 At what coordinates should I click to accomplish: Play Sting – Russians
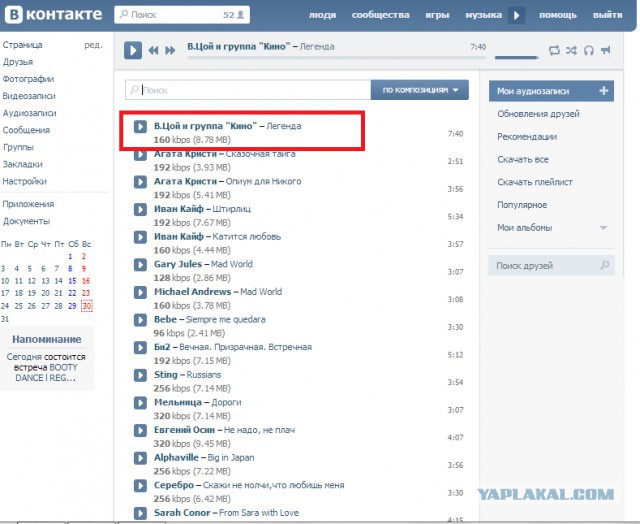tap(140, 375)
